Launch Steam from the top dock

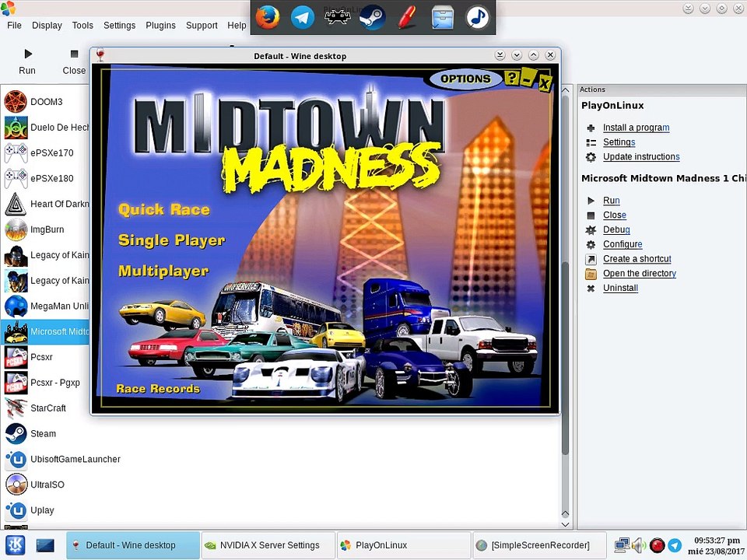coord(372,18)
